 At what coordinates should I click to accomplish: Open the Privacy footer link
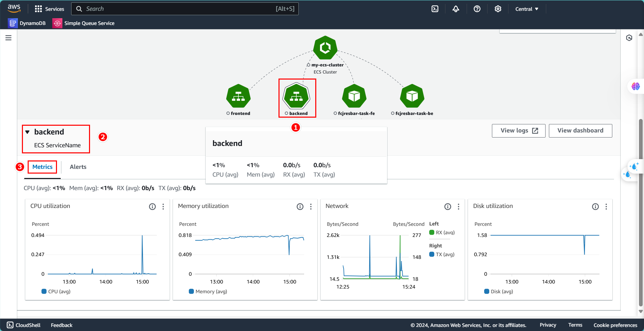[548, 325]
